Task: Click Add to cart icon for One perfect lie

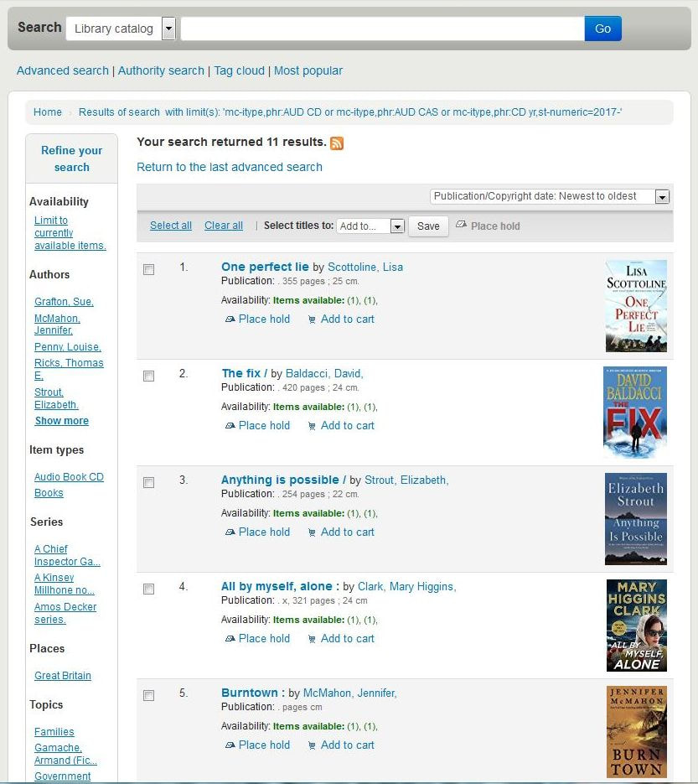Action: point(313,319)
